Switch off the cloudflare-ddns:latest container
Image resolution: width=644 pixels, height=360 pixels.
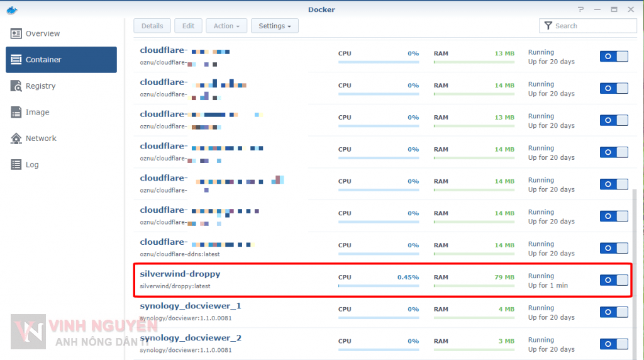pyautogui.click(x=614, y=248)
